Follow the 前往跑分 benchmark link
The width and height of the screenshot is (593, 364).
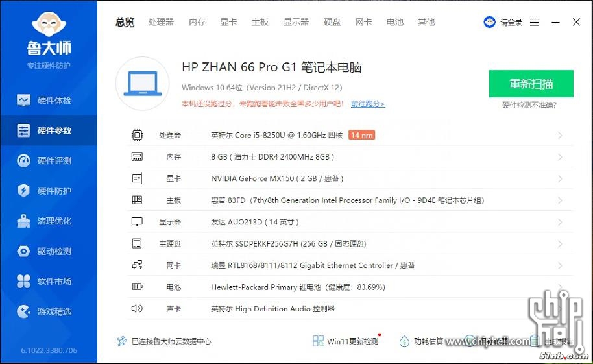367,104
